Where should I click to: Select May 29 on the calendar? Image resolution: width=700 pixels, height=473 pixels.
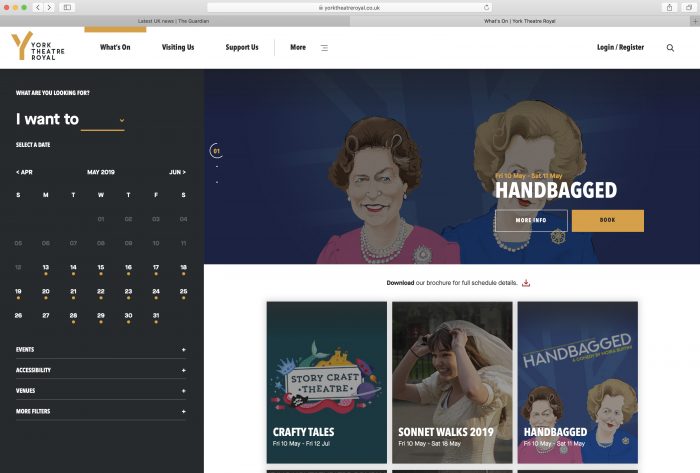101,317
